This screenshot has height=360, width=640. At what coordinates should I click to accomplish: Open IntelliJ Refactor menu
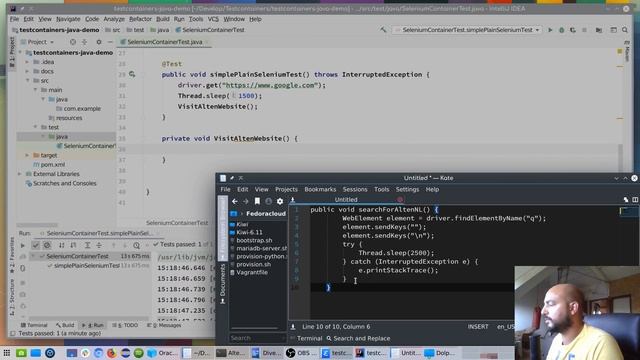click(x=140, y=19)
